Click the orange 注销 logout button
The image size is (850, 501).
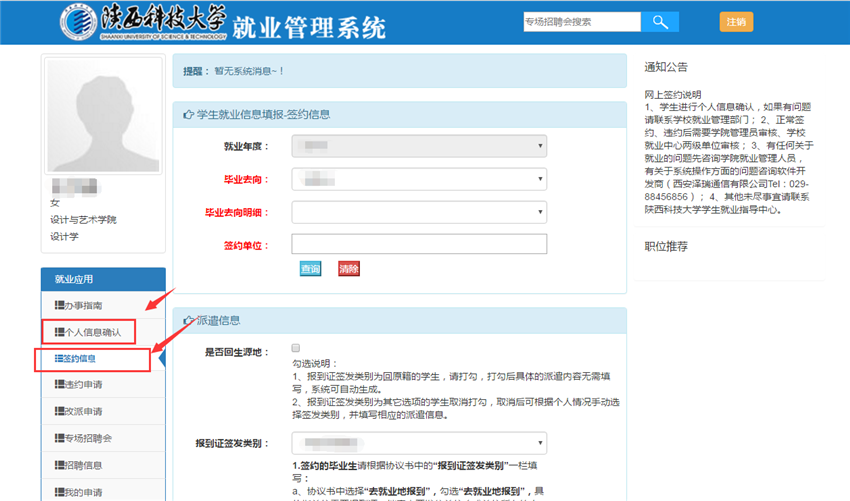(736, 22)
